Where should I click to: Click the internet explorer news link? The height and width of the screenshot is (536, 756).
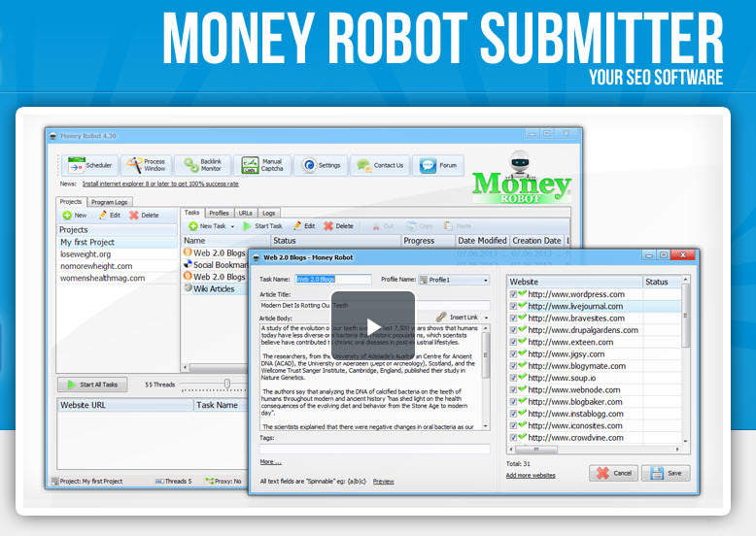[x=160, y=184]
